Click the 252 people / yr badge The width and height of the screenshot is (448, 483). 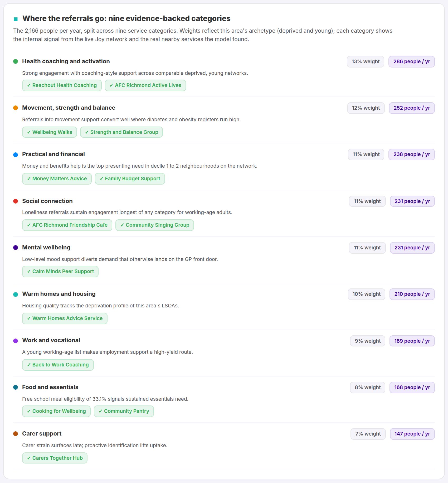[412, 108]
